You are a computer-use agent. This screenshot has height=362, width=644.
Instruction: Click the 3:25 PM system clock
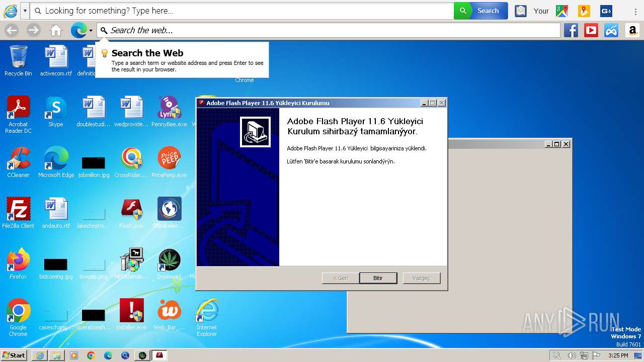tap(618, 355)
